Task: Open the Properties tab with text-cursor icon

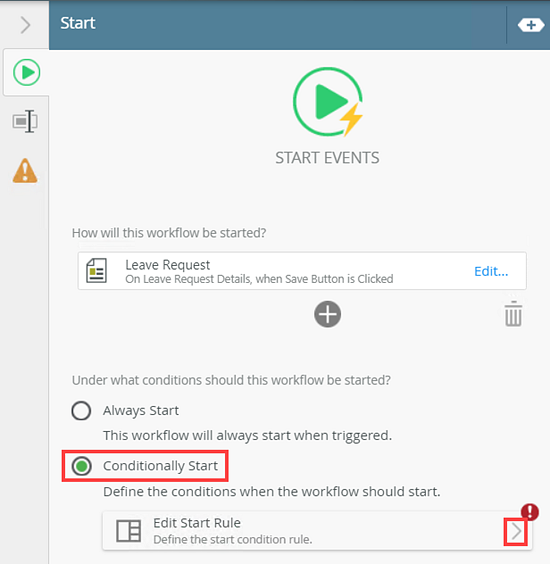Action: coord(25,121)
